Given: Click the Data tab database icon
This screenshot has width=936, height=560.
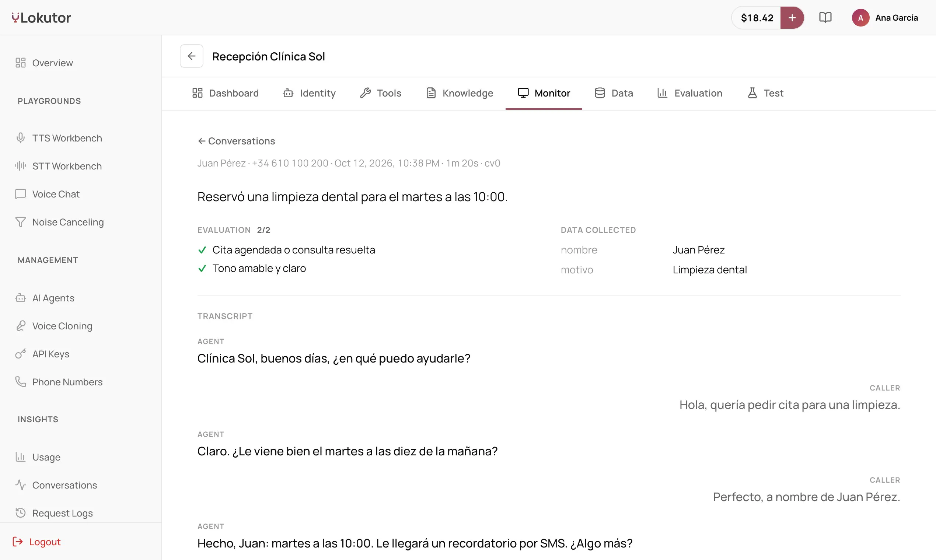Looking at the screenshot, I should tap(600, 93).
